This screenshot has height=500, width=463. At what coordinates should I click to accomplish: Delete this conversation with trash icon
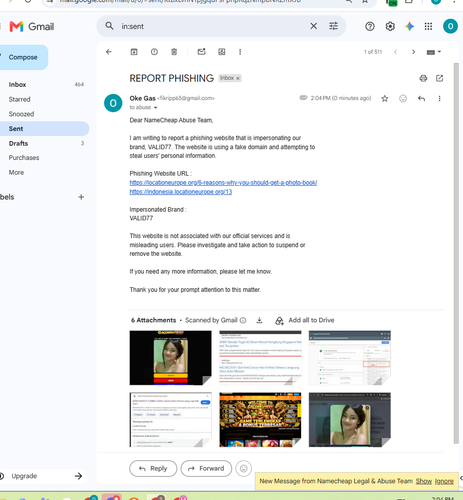[x=174, y=52]
